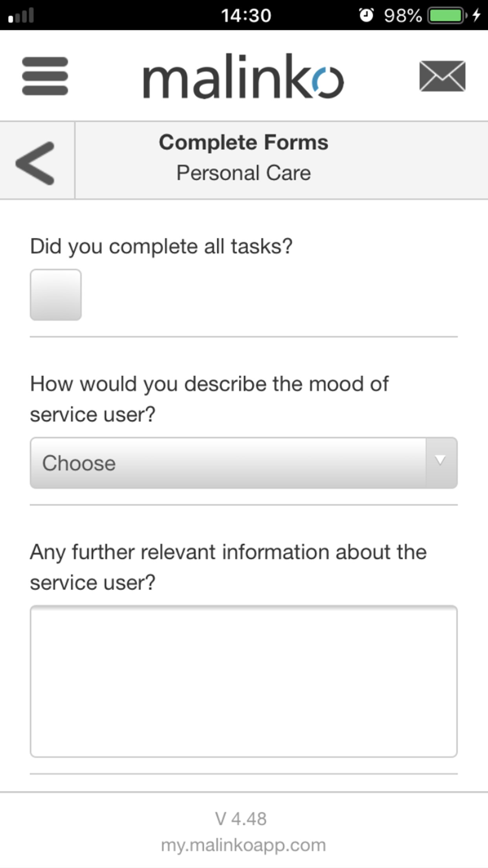
Task: Tick the complete all tasks checkbox
Action: (x=56, y=294)
